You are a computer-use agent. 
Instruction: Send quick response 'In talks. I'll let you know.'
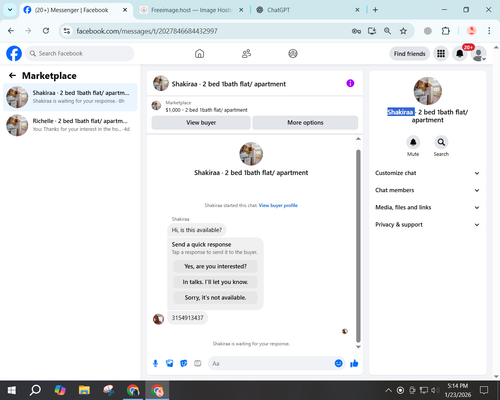(x=215, y=282)
